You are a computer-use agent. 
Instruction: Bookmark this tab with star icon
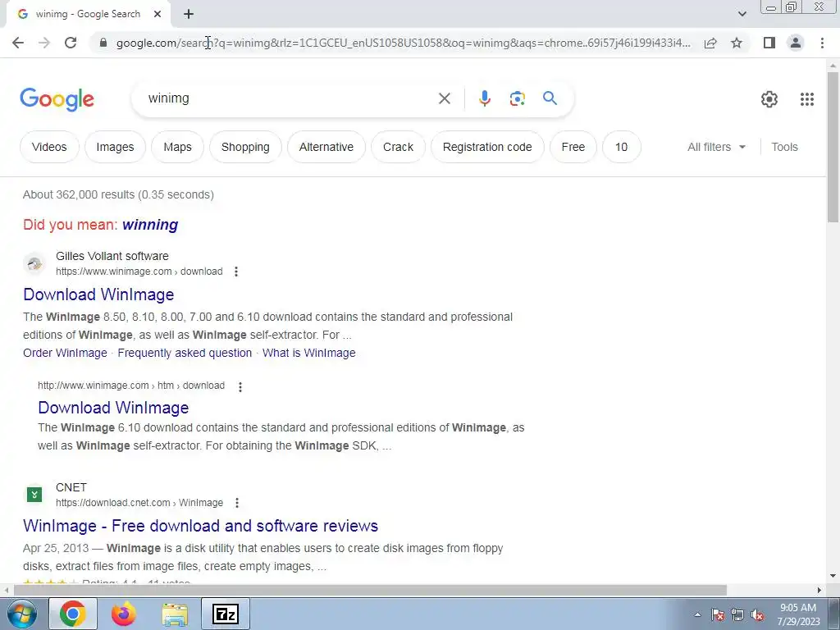click(x=737, y=43)
